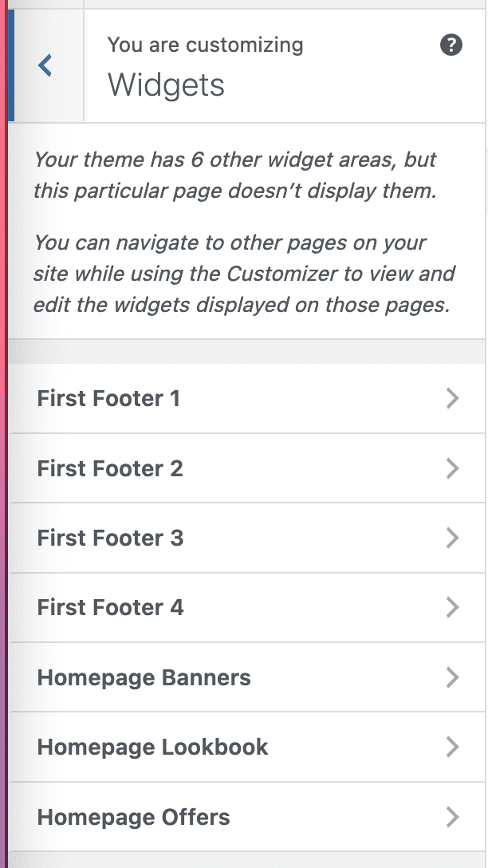Click the chevron for First Footer 3
Image resolution: width=488 pixels, height=868 pixels.
[452, 538]
